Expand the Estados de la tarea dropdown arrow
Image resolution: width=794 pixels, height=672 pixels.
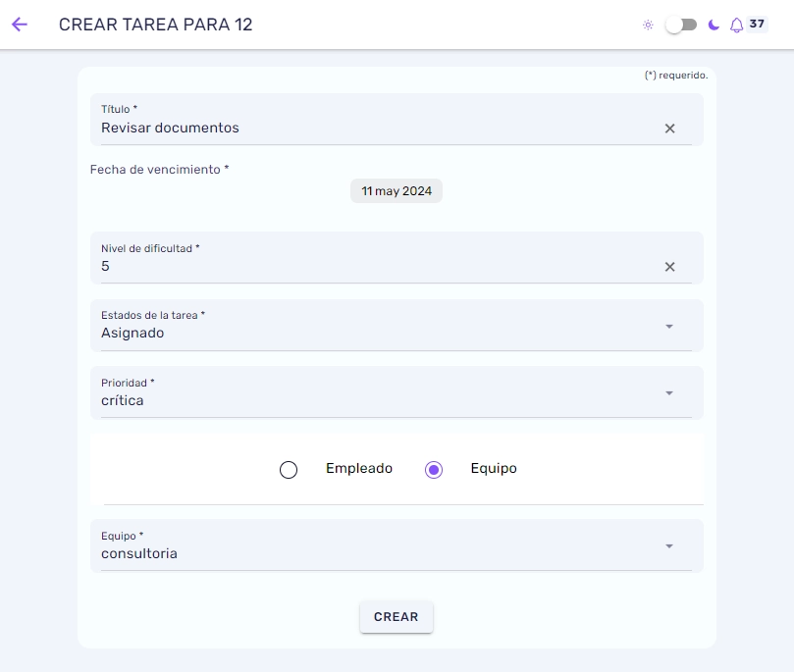tap(669, 327)
